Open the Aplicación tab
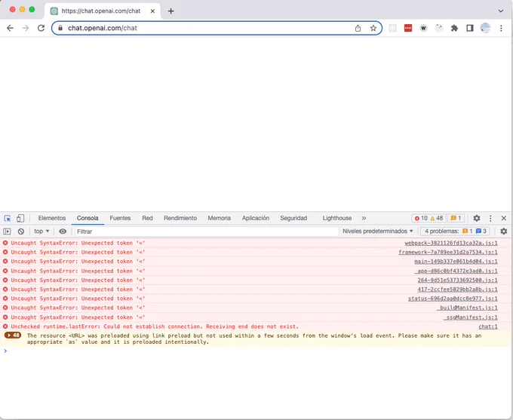This screenshot has width=513, height=420. 256,218
